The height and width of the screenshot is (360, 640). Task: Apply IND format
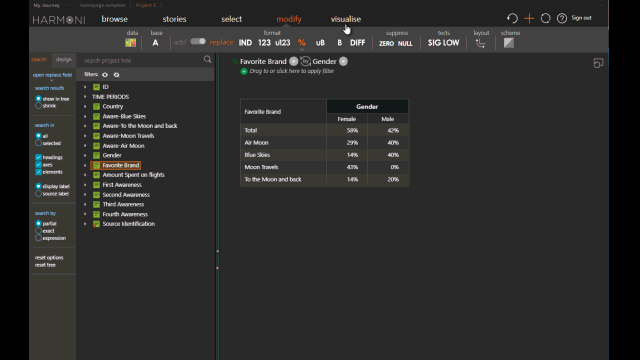(x=245, y=43)
